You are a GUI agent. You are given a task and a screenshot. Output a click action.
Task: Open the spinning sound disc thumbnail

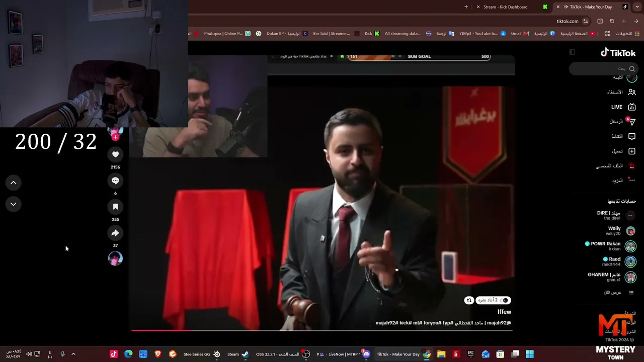[115, 258]
